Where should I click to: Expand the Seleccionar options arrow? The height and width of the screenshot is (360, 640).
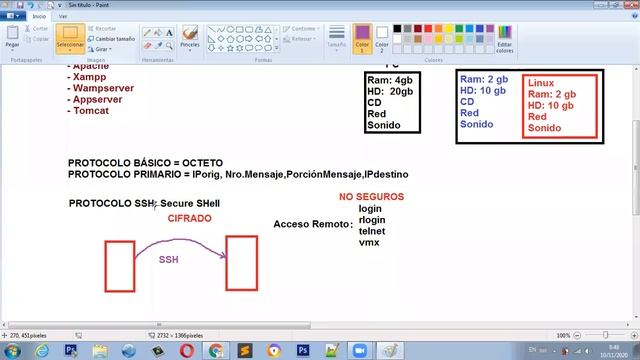70,50
